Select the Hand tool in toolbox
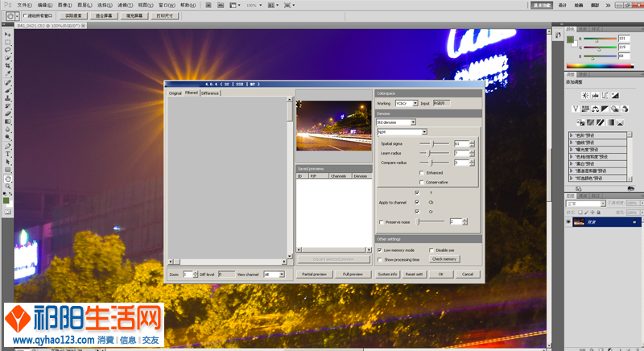Image resolution: width=644 pixels, height=351 pixels. coord(7,179)
